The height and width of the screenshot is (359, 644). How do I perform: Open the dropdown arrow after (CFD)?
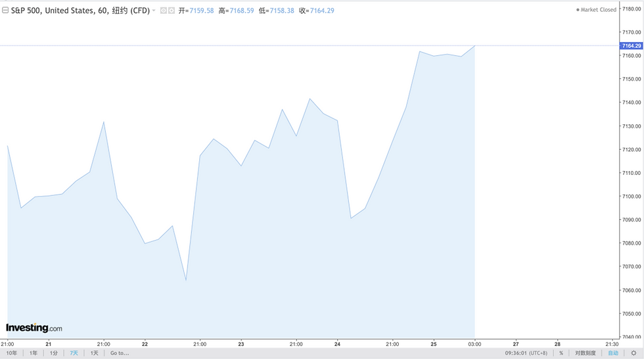click(x=154, y=11)
